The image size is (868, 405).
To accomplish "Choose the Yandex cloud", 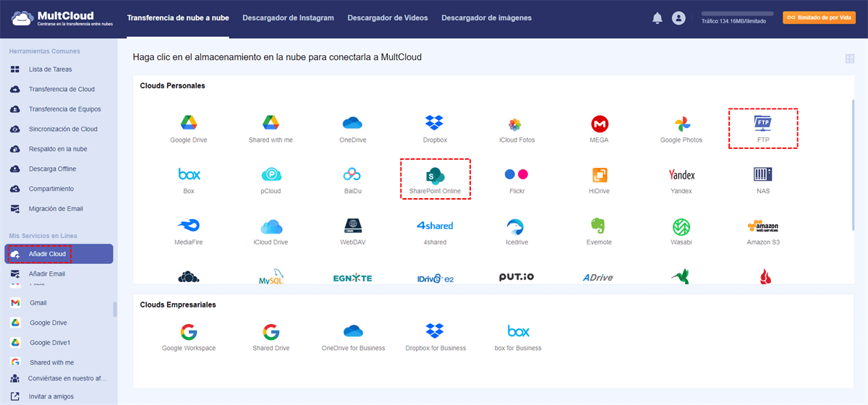I will (x=681, y=180).
